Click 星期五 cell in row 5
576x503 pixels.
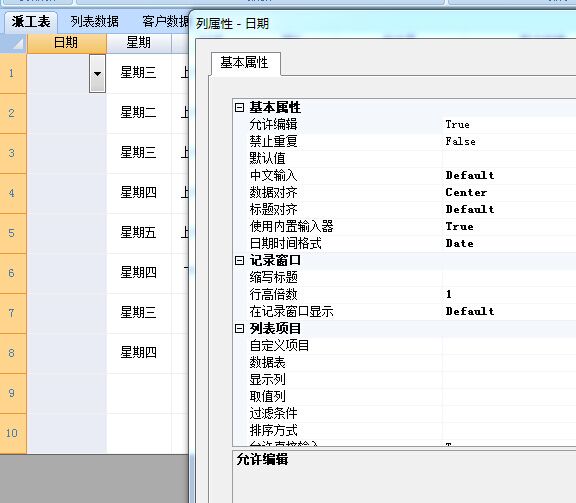click(x=139, y=233)
